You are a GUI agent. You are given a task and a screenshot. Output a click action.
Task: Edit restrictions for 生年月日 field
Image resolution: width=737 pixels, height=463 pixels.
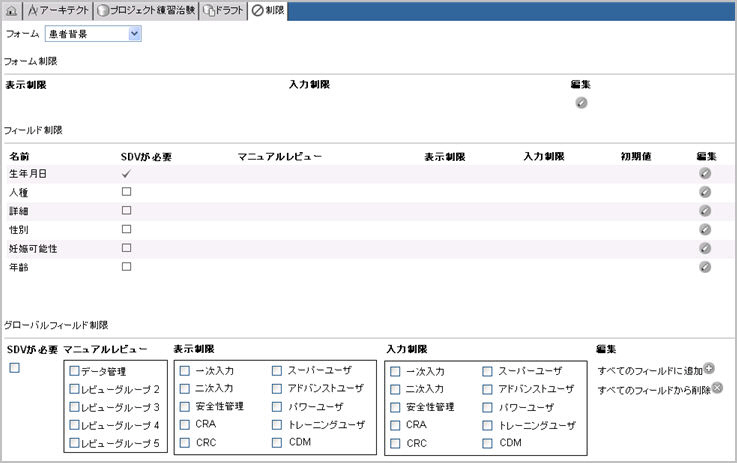pyautogui.click(x=705, y=173)
